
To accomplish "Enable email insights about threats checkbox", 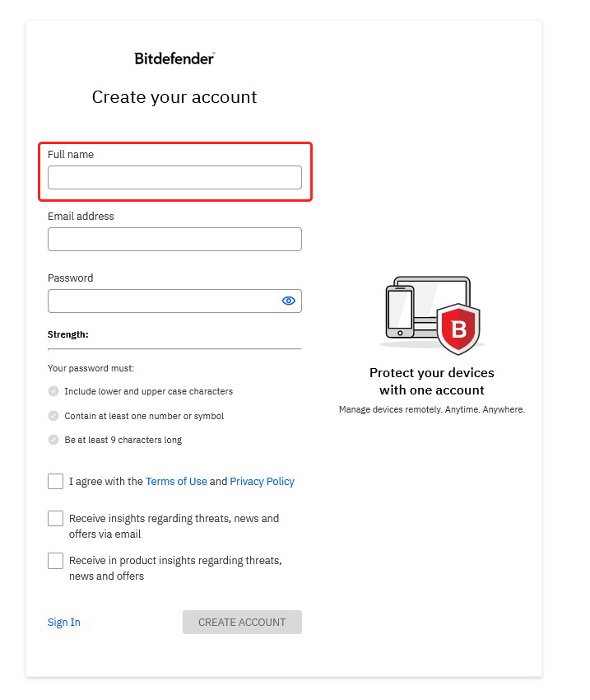I will pyautogui.click(x=55, y=518).
